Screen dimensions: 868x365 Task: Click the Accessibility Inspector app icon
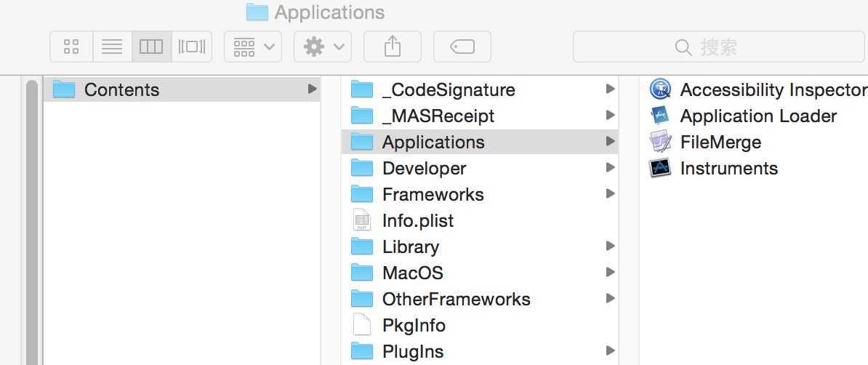[660, 89]
